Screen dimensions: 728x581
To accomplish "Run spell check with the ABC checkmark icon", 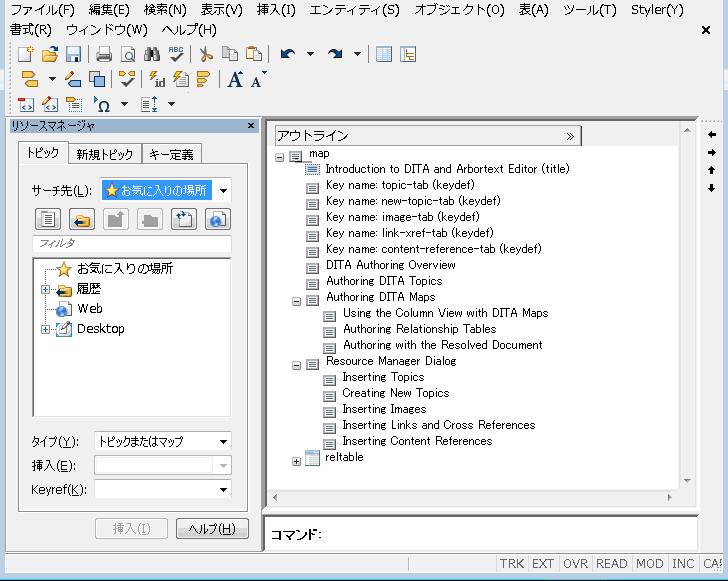I will pyautogui.click(x=176, y=54).
